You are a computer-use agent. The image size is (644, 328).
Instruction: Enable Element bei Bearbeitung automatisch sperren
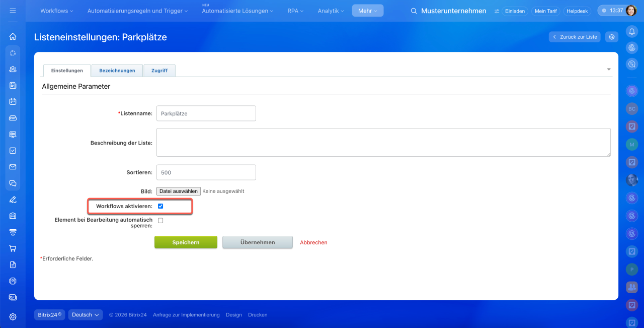pos(160,220)
